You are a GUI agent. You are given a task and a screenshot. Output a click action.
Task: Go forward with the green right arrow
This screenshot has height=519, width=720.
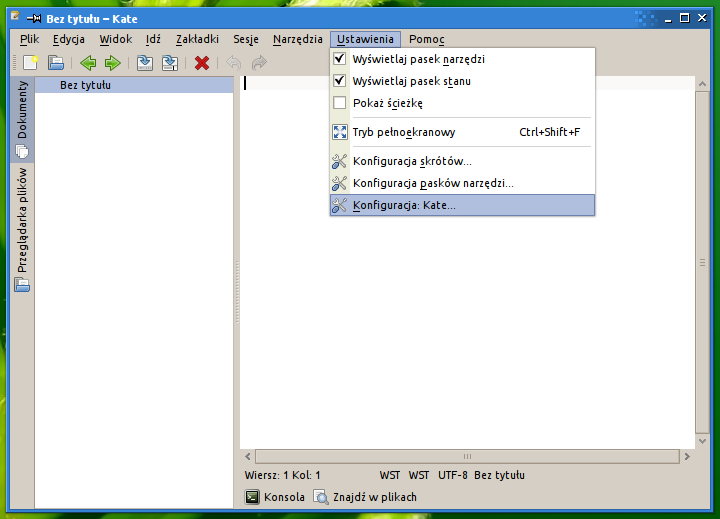[x=112, y=62]
